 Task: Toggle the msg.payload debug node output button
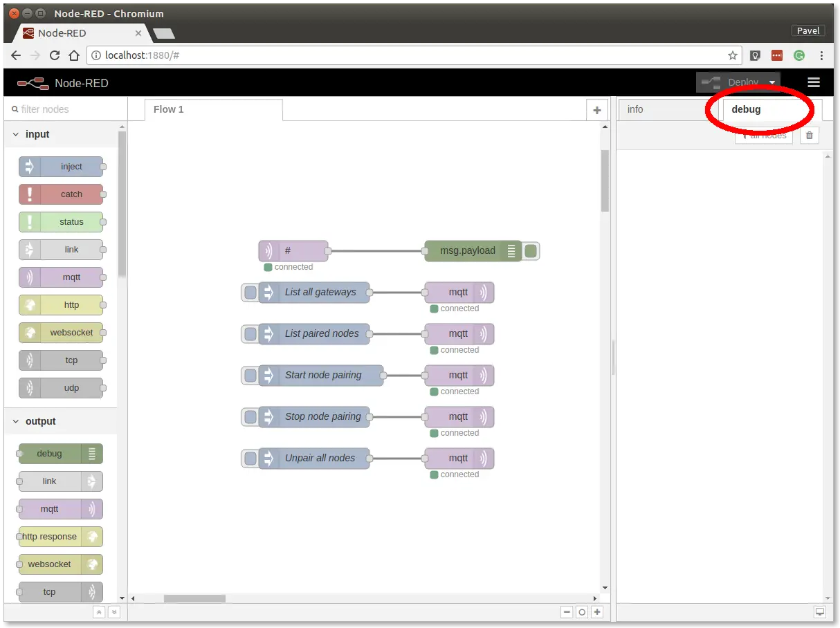pyautogui.click(x=531, y=251)
